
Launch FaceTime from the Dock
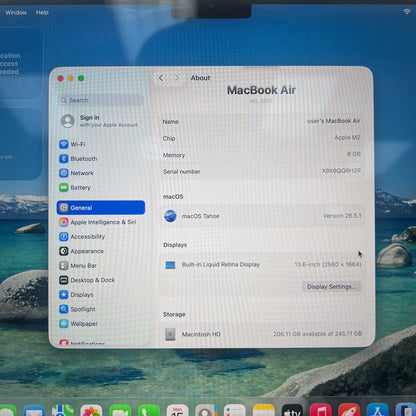120,411
